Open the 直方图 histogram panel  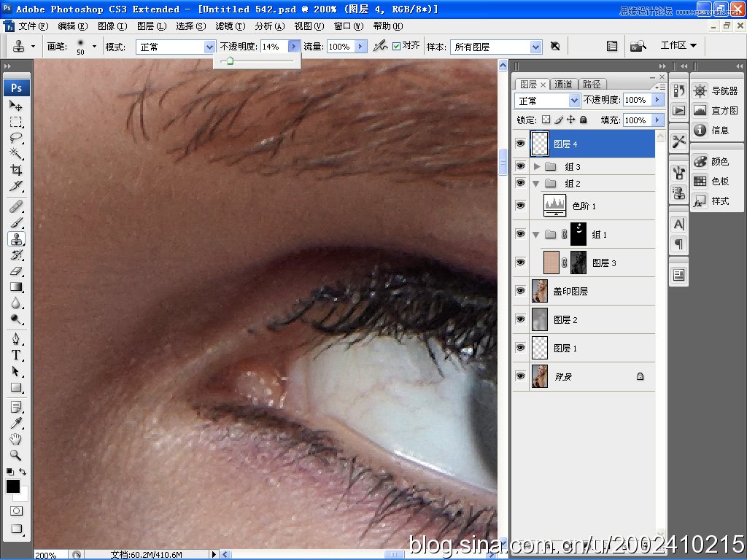(x=716, y=111)
